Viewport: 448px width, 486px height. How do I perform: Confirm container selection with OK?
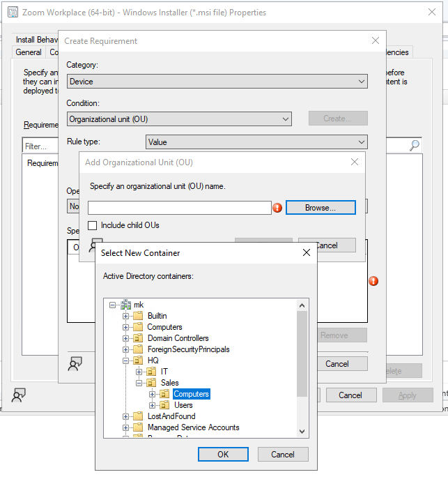[x=223, y=454]
